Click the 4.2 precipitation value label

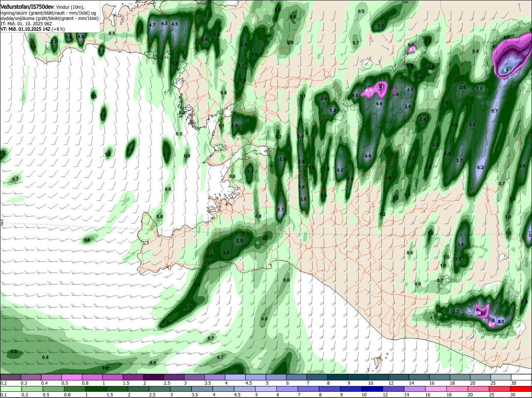point(340,170)
